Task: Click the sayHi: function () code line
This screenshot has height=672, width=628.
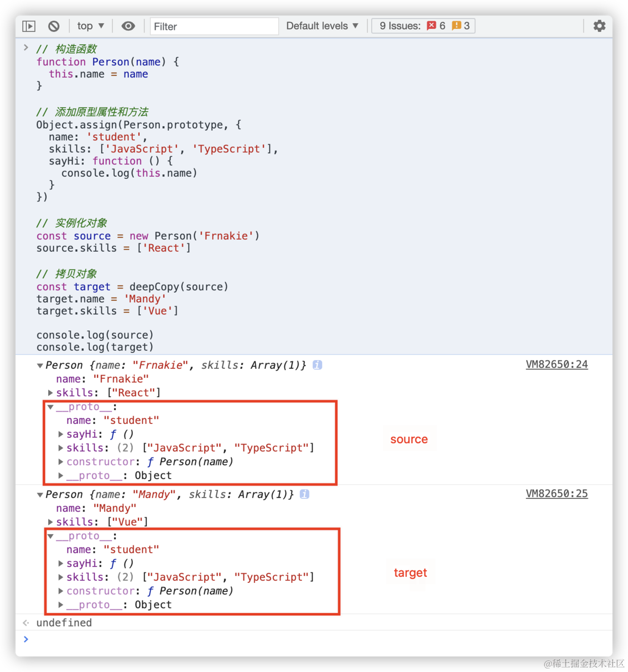Action: point(111,161)
